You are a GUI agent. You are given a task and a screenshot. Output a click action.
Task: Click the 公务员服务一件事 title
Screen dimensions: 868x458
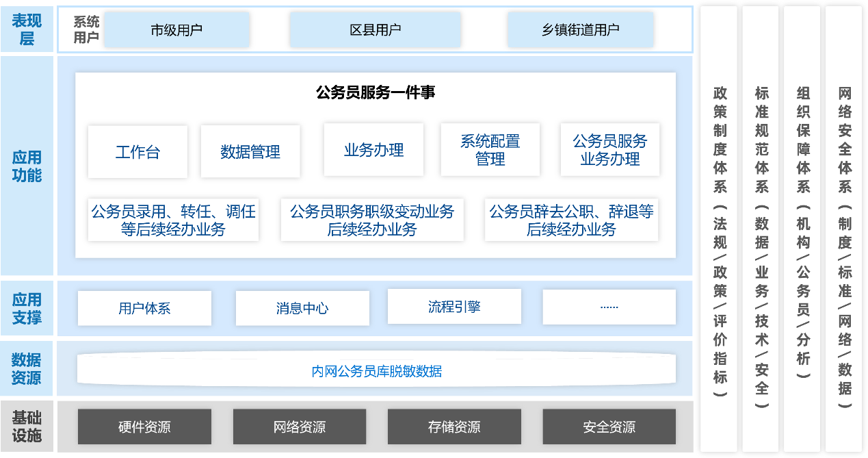click(376, 92)
